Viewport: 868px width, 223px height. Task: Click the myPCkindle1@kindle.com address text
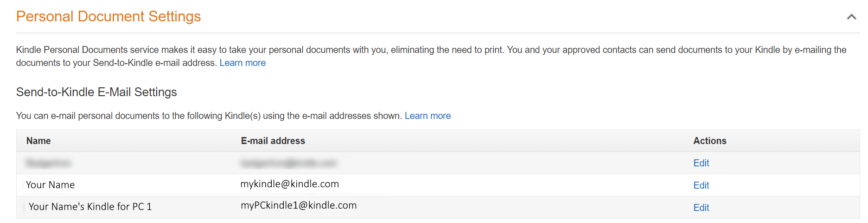click(x=299, y=205)
